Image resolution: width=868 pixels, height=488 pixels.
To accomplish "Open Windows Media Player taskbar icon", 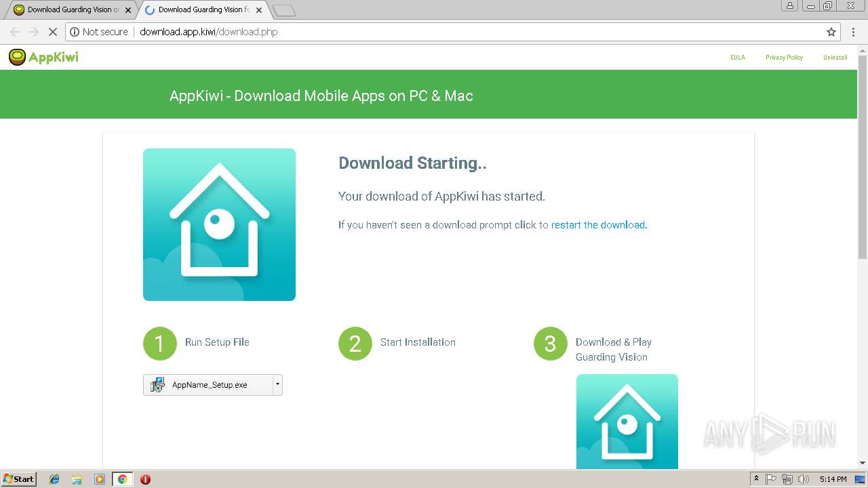I will (100, 479).
